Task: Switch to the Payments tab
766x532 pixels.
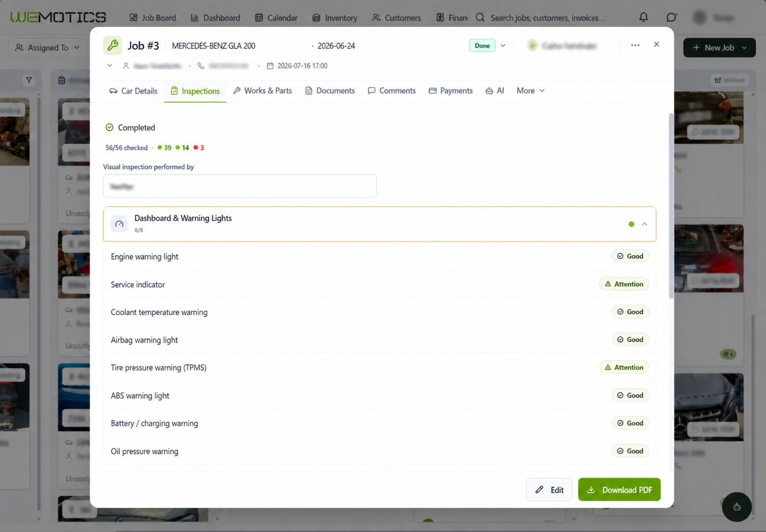Action: 450,91
